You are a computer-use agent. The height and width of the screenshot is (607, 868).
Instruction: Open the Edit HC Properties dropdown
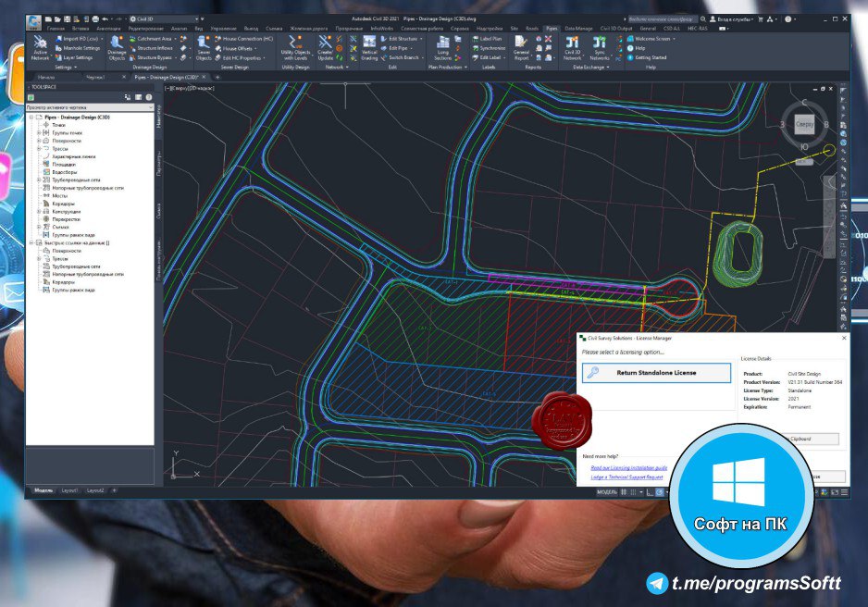(x=264, y=57)
